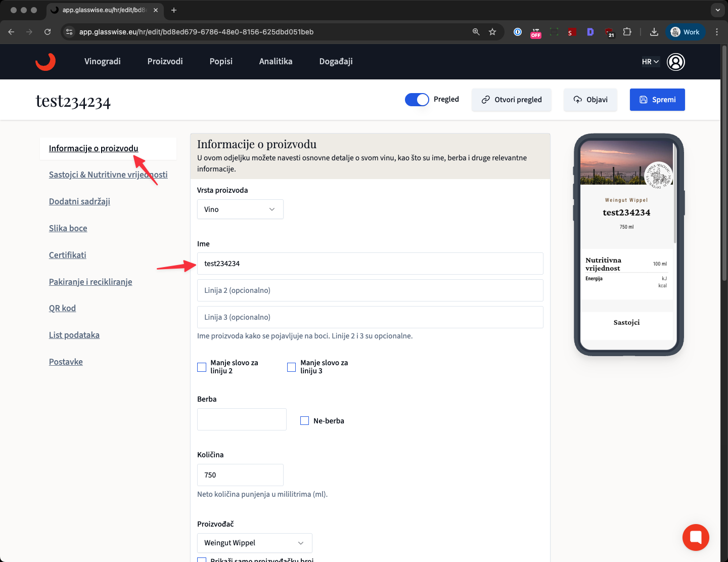Screen dimensions: 728x562
Task: Go to Dodatni sadržaji section
Action: tap(79, 201)
